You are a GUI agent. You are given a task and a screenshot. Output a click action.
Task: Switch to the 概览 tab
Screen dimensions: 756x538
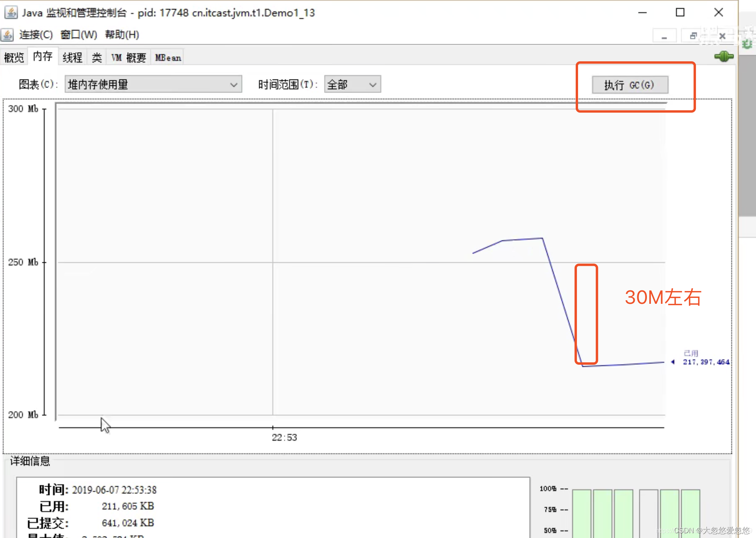tap(14, 58)
